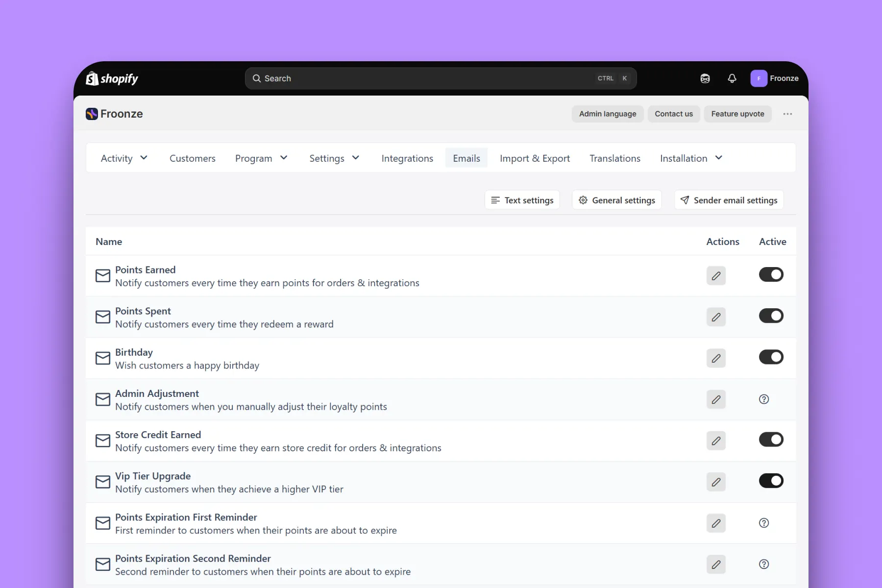
Task: Edit the Points Spent email
Action: tap(716, 317)
